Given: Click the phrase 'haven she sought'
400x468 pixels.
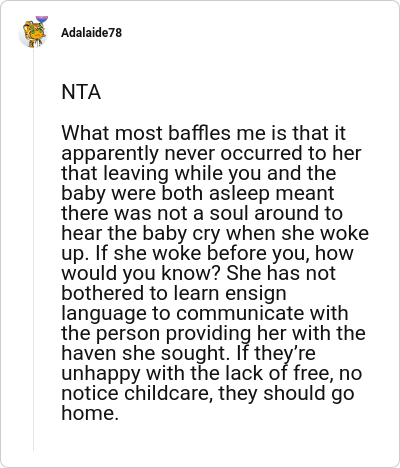Looking at the screenshot, I should coord(143,353).
